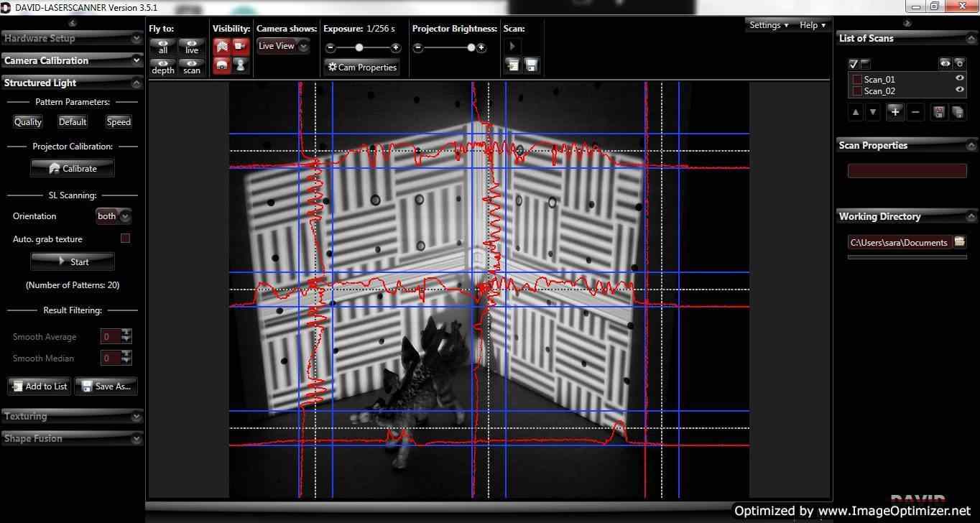Click Save As button
Image resolution: width=980 pixels, height=523 pixels.
pyautogui.click(x=106, y=387)
